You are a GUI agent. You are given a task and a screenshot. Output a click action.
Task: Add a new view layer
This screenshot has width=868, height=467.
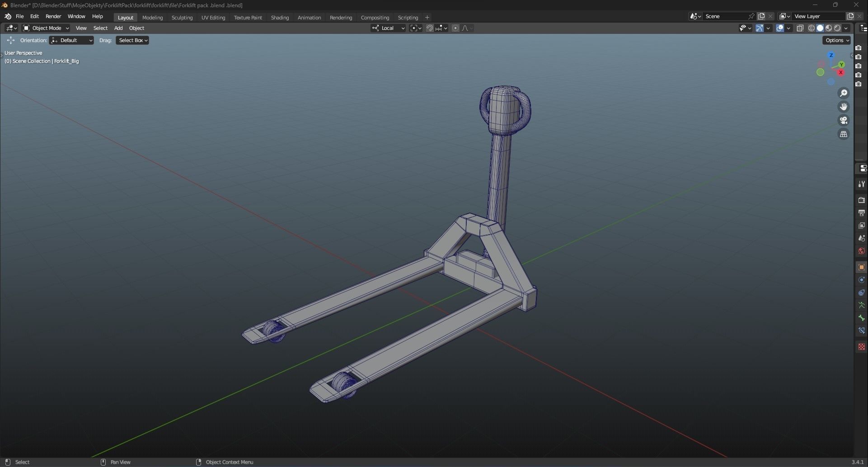(x=850, y=16)
